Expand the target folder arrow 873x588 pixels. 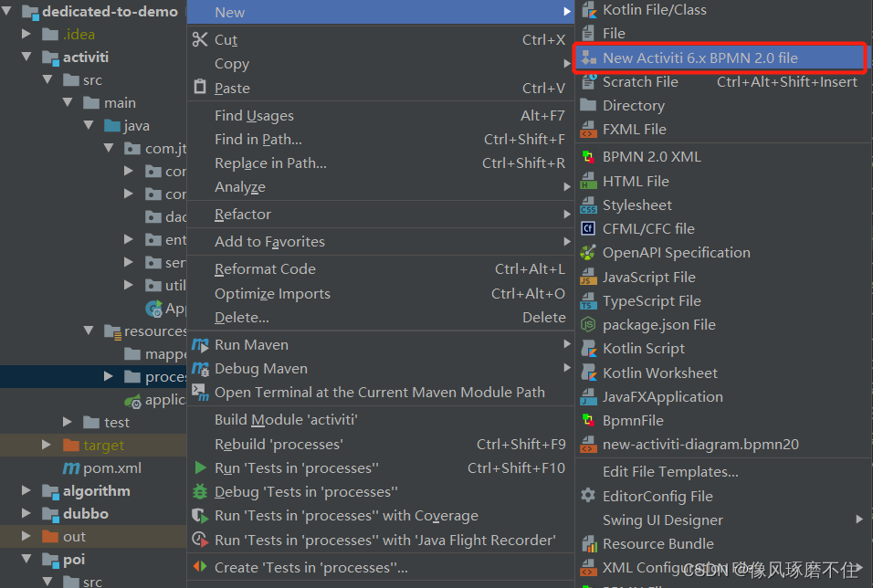(x=47, y=445)
